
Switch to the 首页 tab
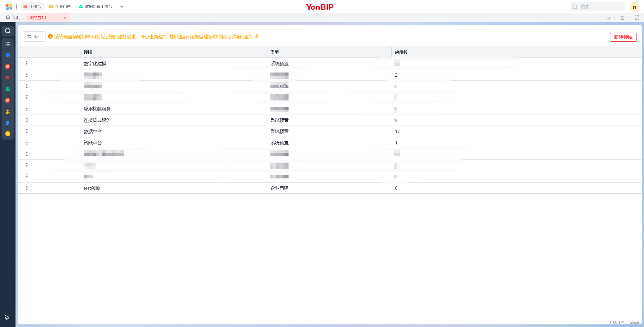(x=13, y=18)
